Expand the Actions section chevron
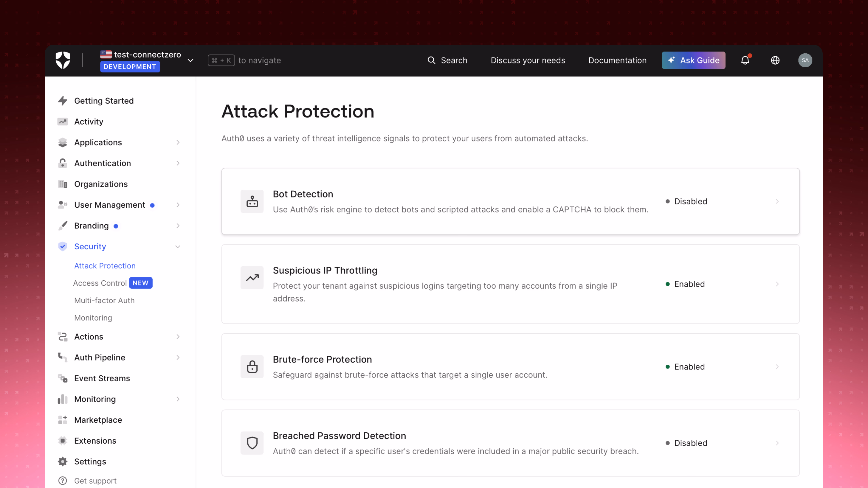868x488 pixels. 178,337
